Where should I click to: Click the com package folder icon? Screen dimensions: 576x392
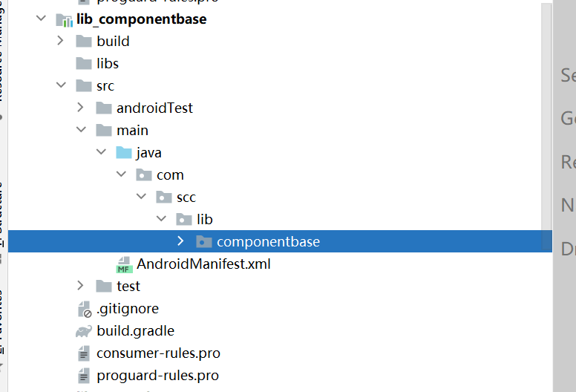(144, 175)
